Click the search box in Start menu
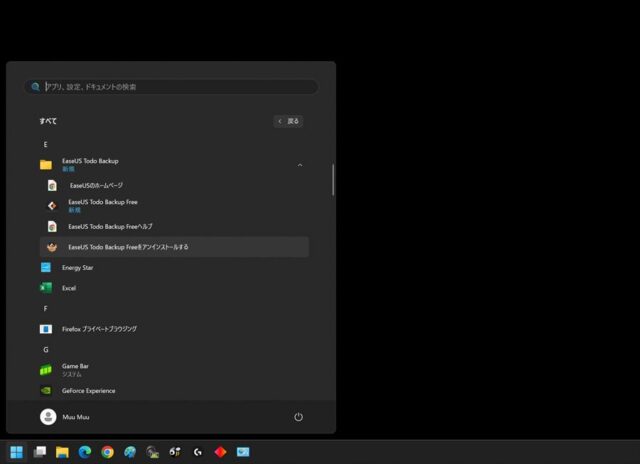This screenshot has height=464, width=640. coord(171,87)
